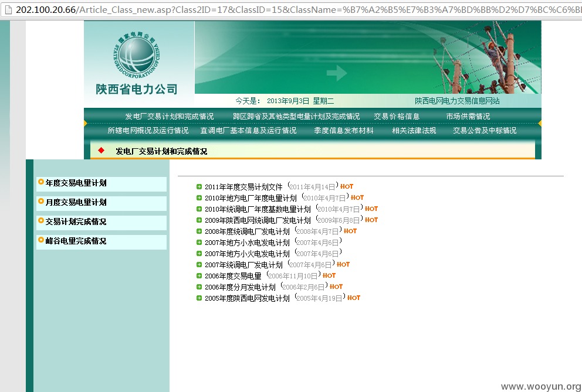Click HOT badge after 2005年度陕西电网发电计划
This screenshot has width=582, height=392.
coord(354,298)
